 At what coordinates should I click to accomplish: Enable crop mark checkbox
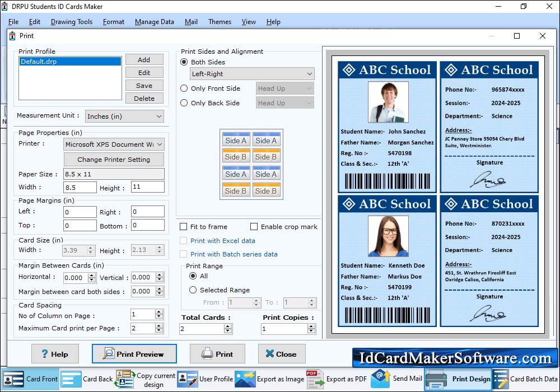(x=254, y=227)
